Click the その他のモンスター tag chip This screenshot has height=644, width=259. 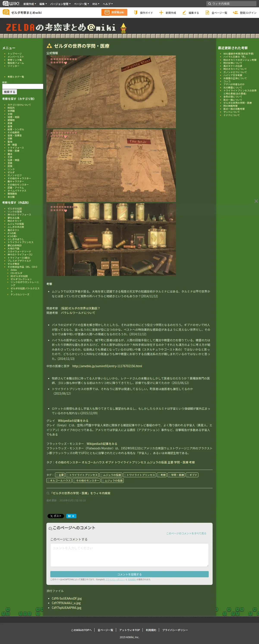[86, 480]
